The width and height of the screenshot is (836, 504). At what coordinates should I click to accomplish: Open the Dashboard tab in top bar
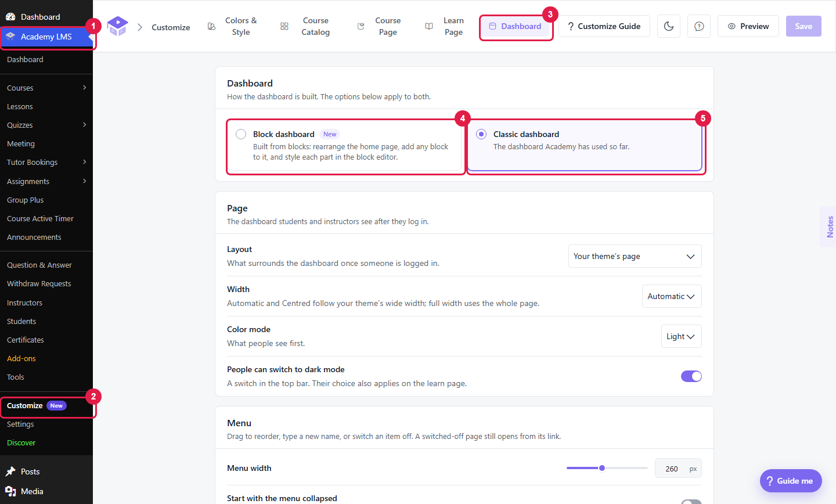click(516, 26)
